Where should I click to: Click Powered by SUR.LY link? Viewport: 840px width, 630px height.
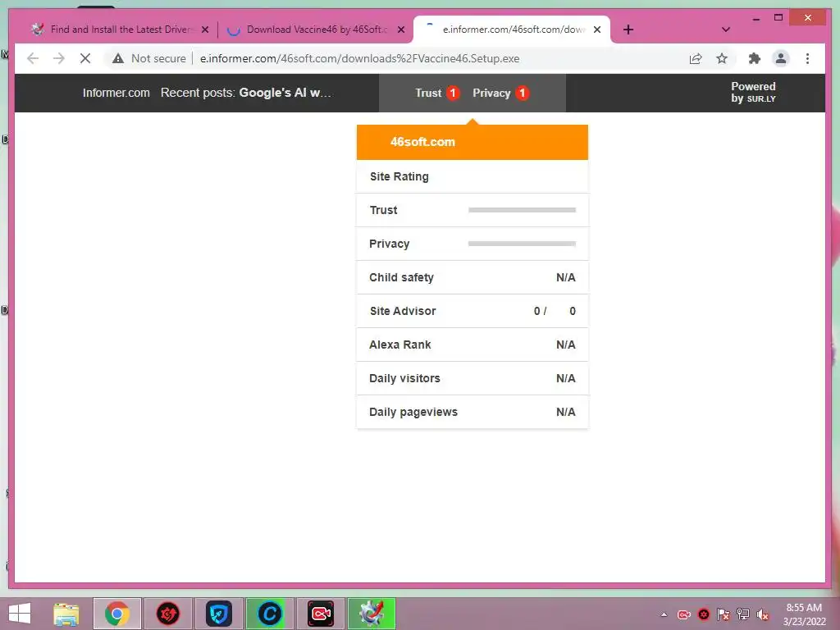coord(753,92)
